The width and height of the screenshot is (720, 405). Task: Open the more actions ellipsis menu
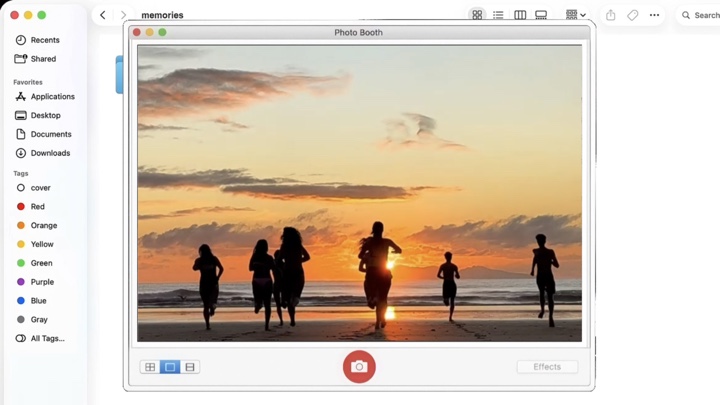pyautogui.click(x=654, y=15)
